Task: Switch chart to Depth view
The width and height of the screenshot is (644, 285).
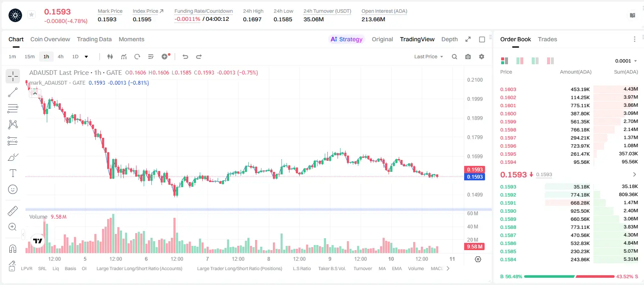Action: pyautogui.click(x=449, y=39)
